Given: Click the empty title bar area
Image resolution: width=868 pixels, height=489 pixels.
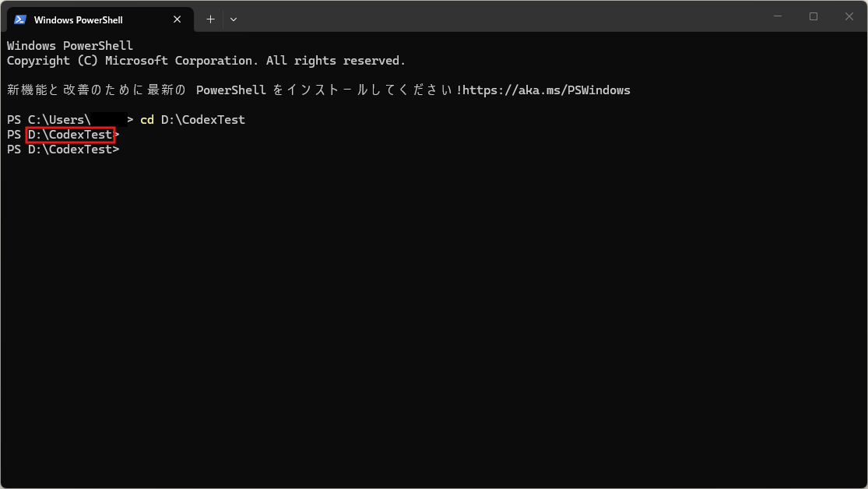Looking at the screenshot, I should pos(506,16).
